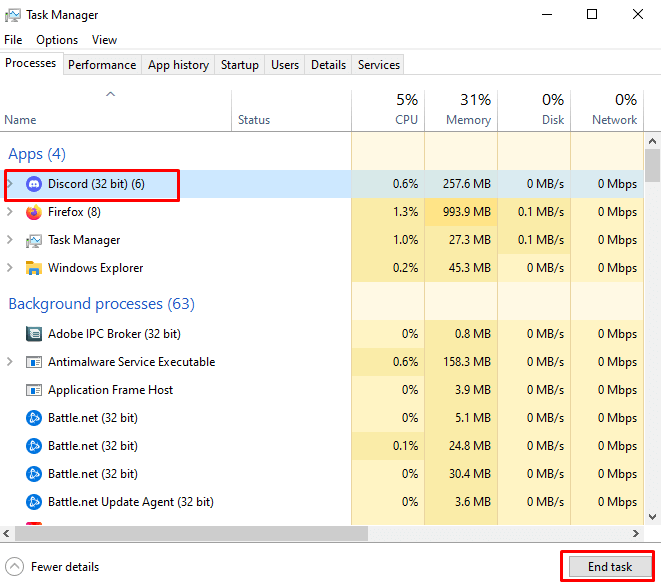This screenshot has width=661, height=583.
Task: Select Battle.net Update Agent (32 bit) row
Action: tap(322, 502)
